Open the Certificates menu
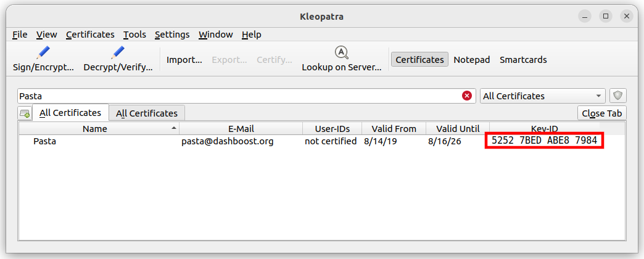The image size is (644, 259). [x=90, y=35]
